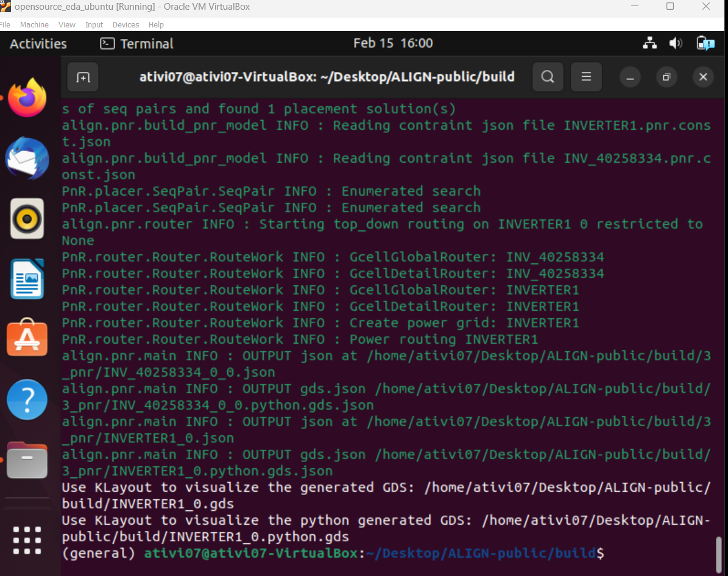The height and width of the screenshot is (576, 728).
Task: Open VirtualBox Help menu
Action: click(x=156, y=24)
